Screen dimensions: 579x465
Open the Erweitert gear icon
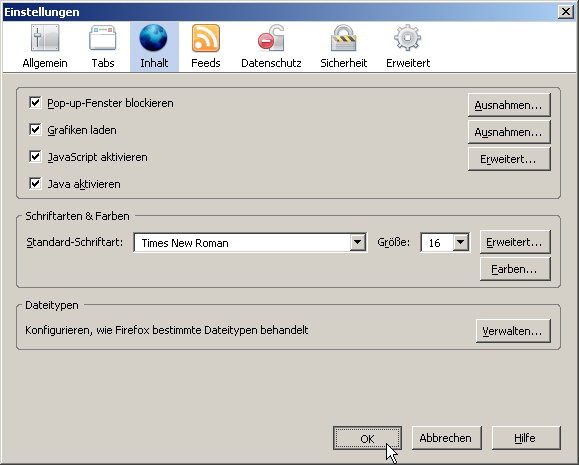point(408,38)
